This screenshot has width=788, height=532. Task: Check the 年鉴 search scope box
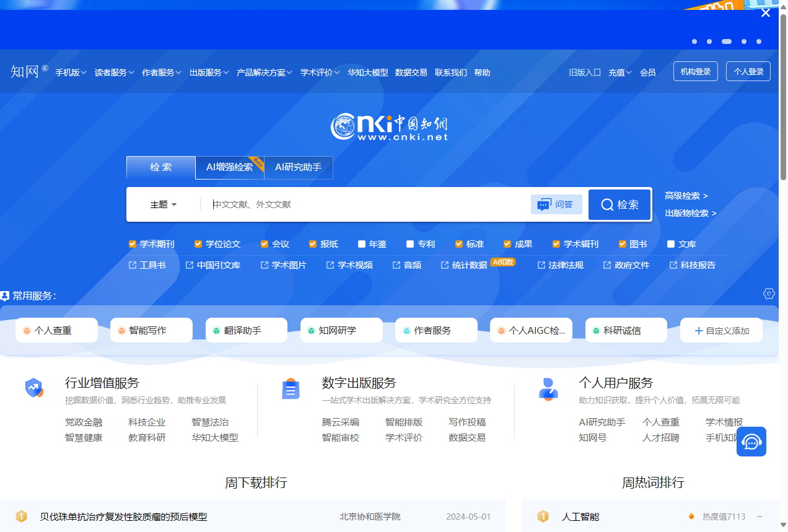[x=361, y=243]
